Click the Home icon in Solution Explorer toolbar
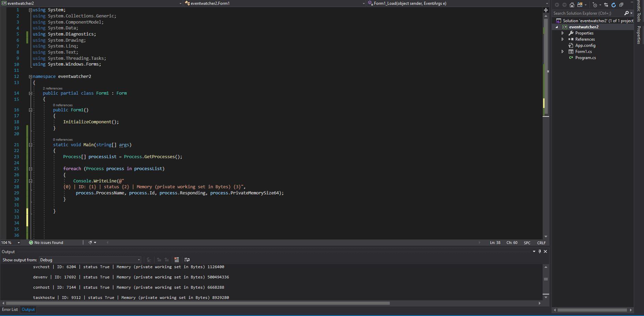 (x=572, y=5)
